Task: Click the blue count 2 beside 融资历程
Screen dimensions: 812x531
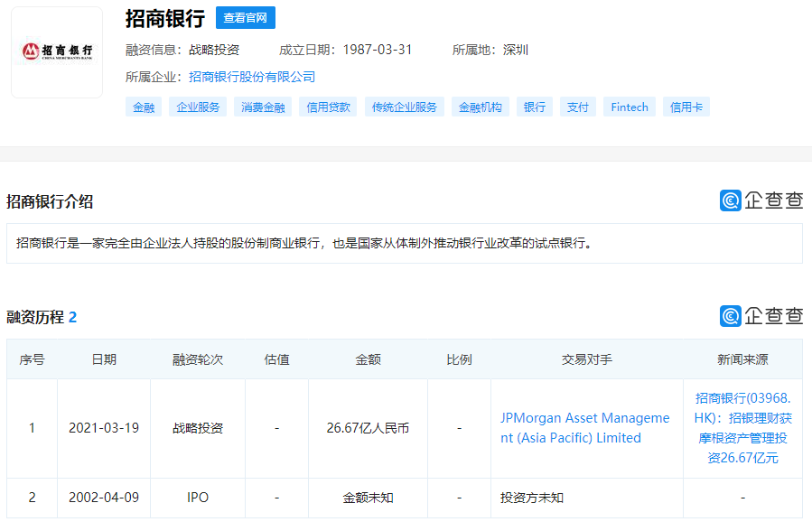Action: (x=72, y=317)
